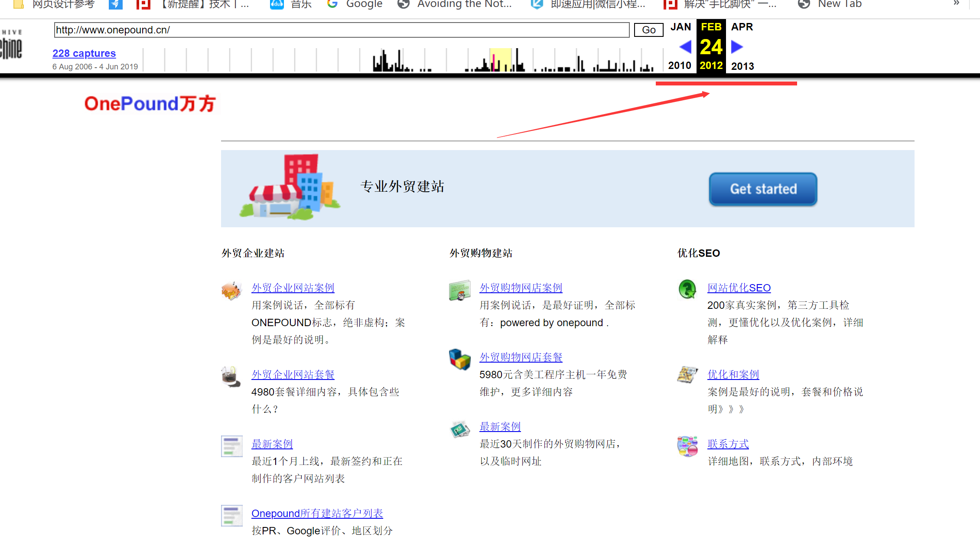Click the OnePound万方 logo
Image resolution: width=980 pixels, height=553 pixels.
click(150, 104)
